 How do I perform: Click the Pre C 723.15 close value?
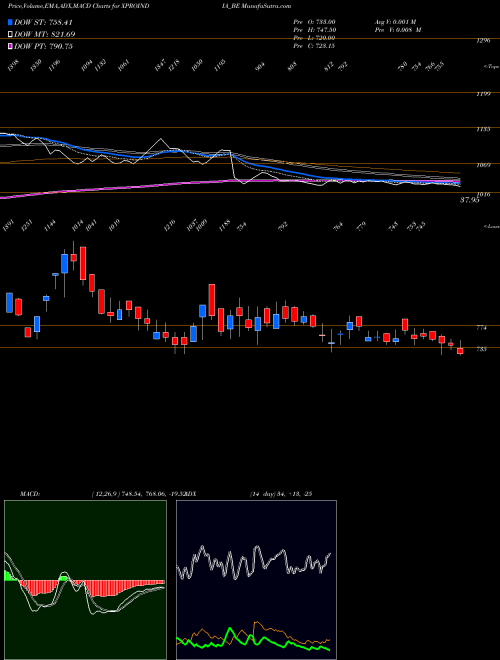[x=314, y=46]
